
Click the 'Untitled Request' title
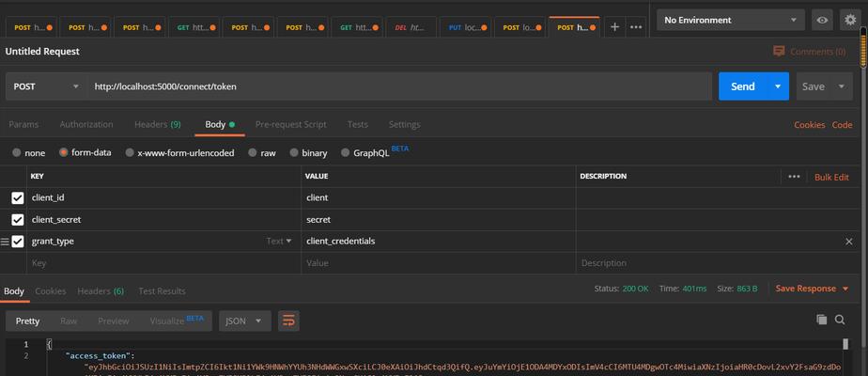(42, 52)
